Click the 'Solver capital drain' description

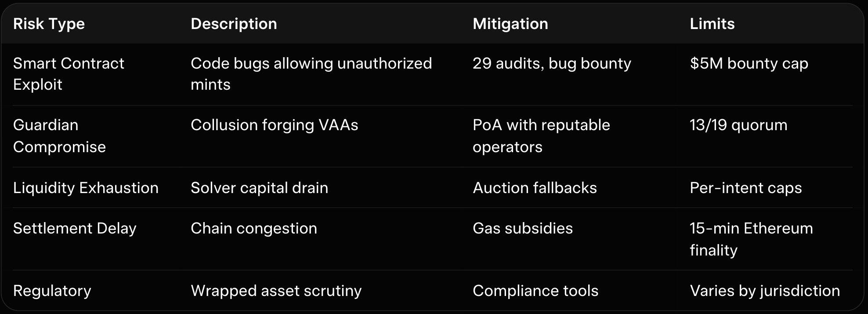coord(259,188)
